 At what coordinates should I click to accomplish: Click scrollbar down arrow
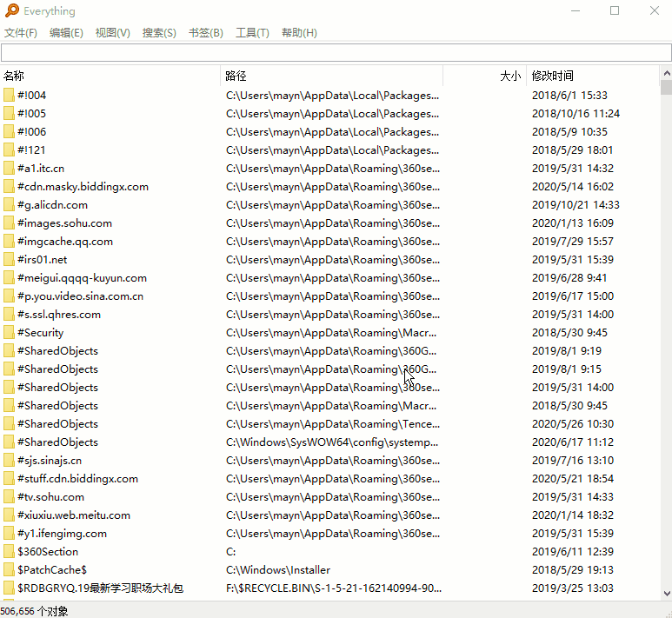[667, 594]
